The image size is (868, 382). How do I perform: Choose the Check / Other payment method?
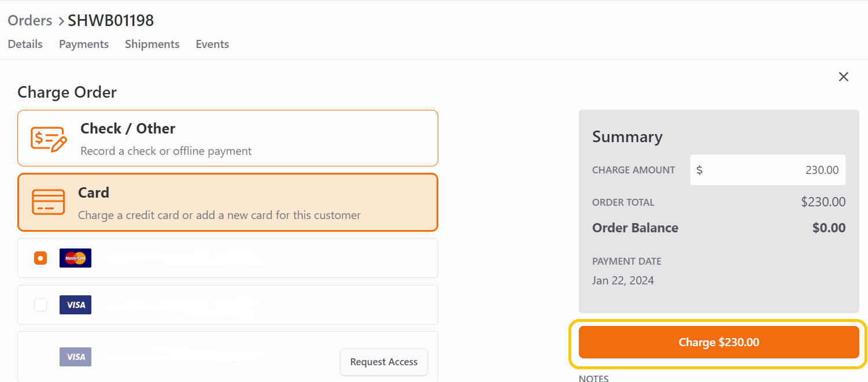[x=228, y=138]
